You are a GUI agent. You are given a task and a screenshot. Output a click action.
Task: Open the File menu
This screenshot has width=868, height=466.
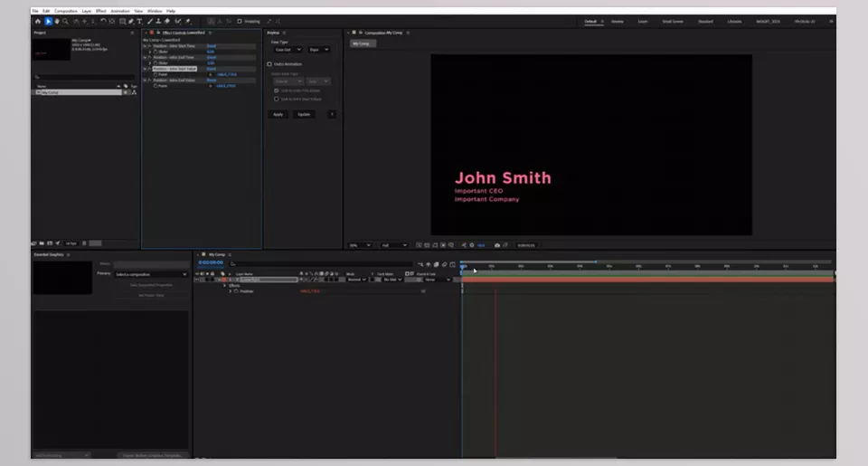(x=35, y=11)
